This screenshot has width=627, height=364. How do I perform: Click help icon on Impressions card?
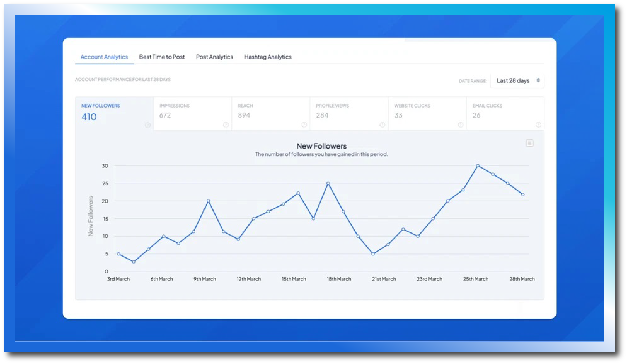click(226, 125)
